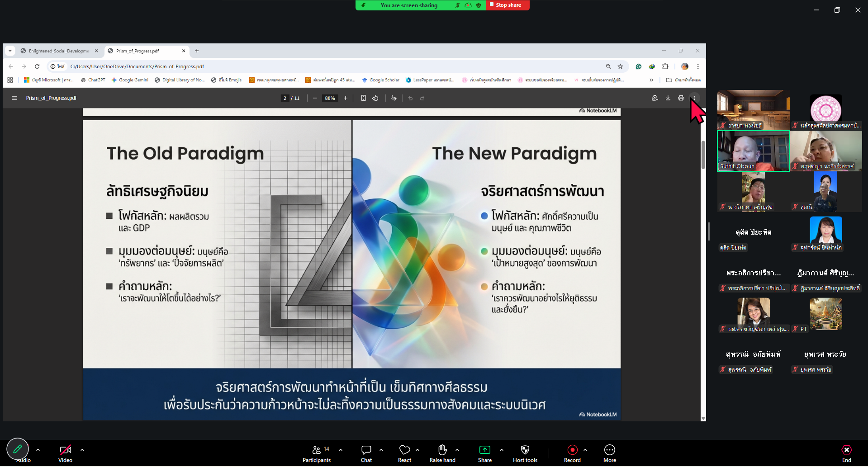The image size is (868, 467).
Task: Click the Stop share button
Action: coord(508,5)
